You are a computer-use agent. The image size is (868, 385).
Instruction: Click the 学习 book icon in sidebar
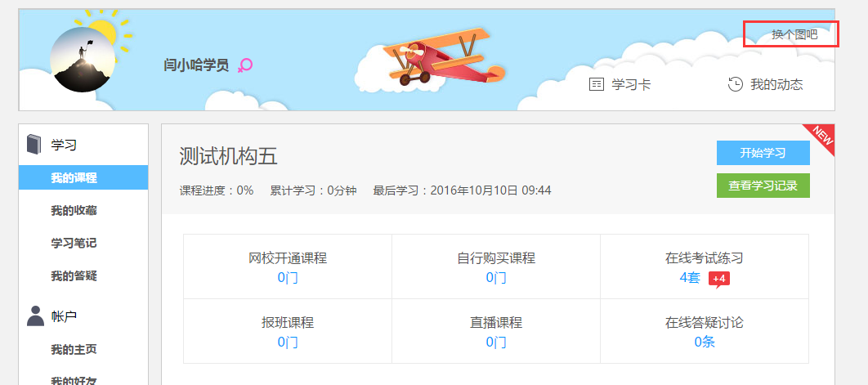pyautogui.click(x=34, y=145)
